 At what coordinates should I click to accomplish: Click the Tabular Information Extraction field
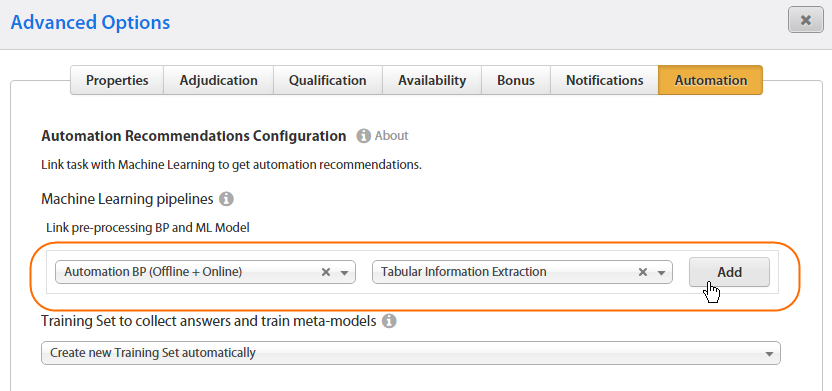522,272
